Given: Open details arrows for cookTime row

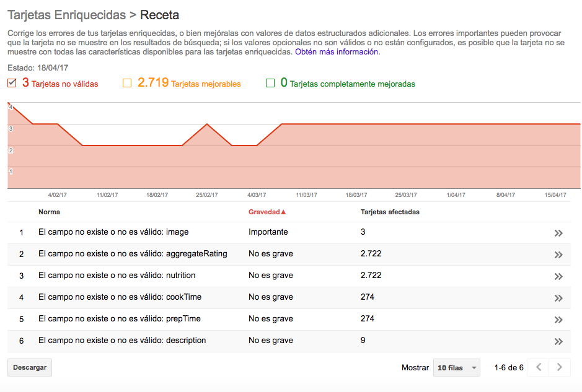Looking at the screenshot, I should [x=558, y=298].
